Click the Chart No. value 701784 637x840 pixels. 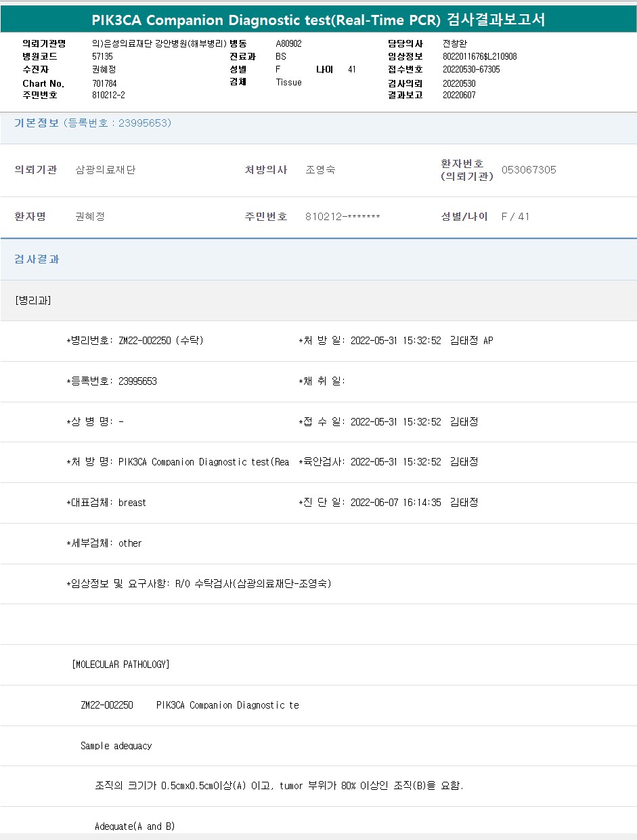coord(104,83)
